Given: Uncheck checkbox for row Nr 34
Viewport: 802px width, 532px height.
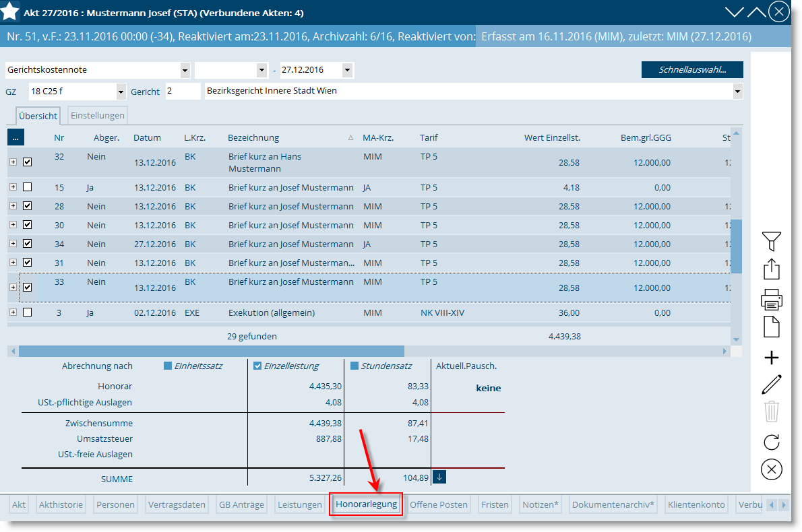Looking at the screenshot, I should (x=28, y=244).
